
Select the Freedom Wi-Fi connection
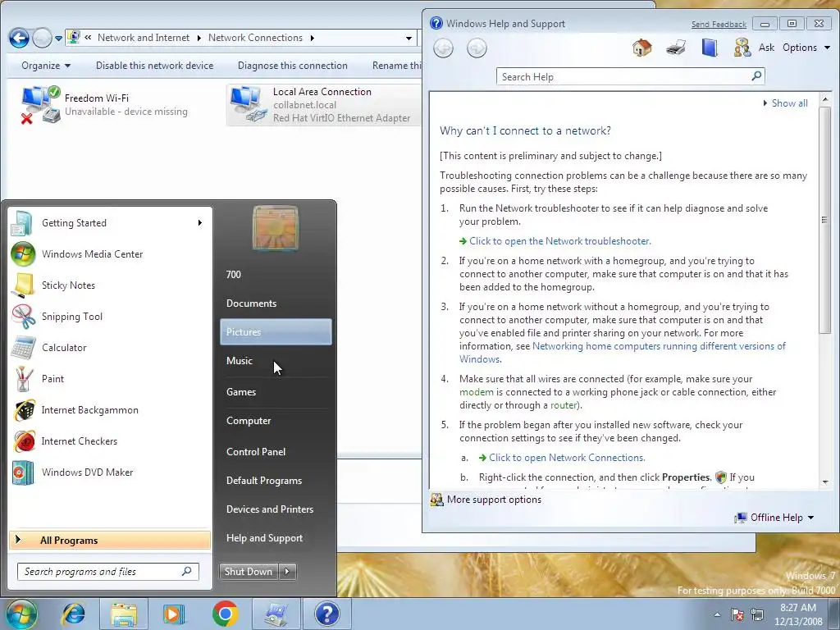click(104, 104)
